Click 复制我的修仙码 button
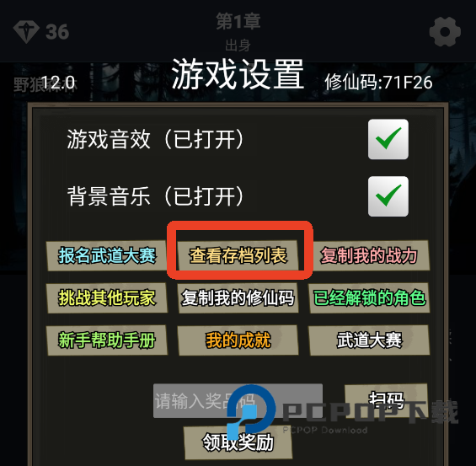The height and width of the screenshot is (466, 476). (238, 297)
